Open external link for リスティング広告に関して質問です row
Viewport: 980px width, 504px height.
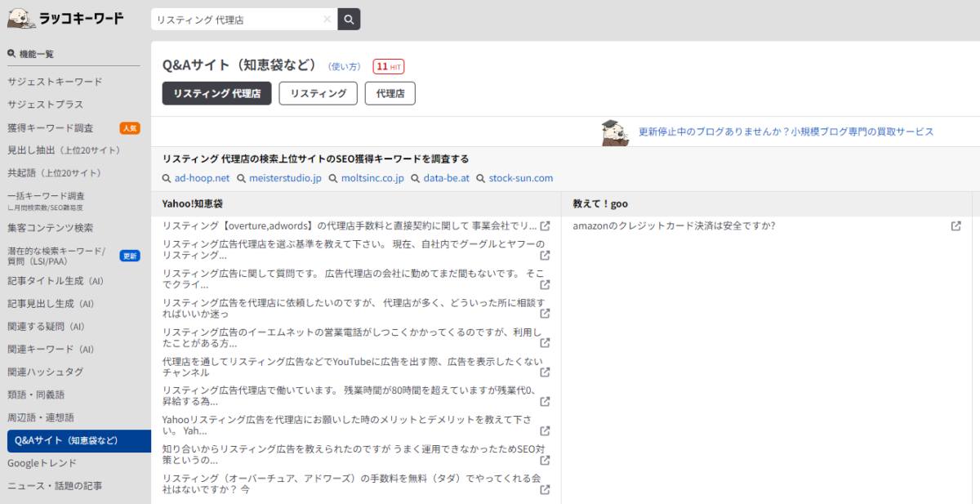[545, 285]
